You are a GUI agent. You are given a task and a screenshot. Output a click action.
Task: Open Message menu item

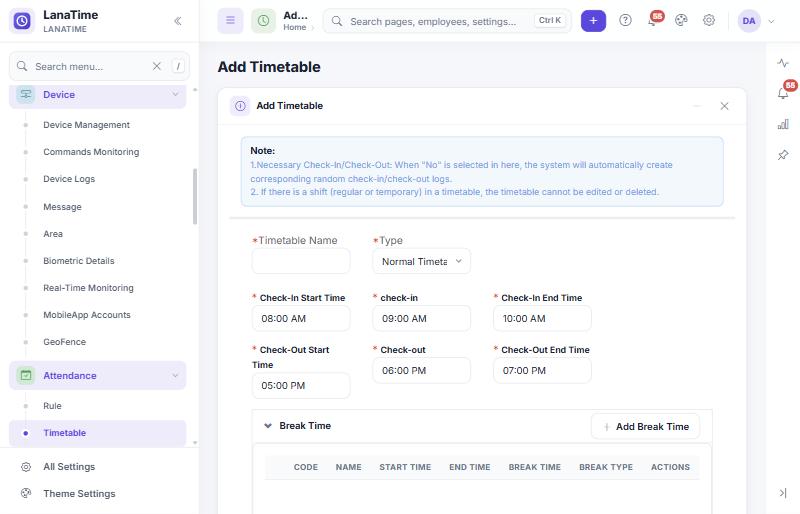tap(62, 207)
